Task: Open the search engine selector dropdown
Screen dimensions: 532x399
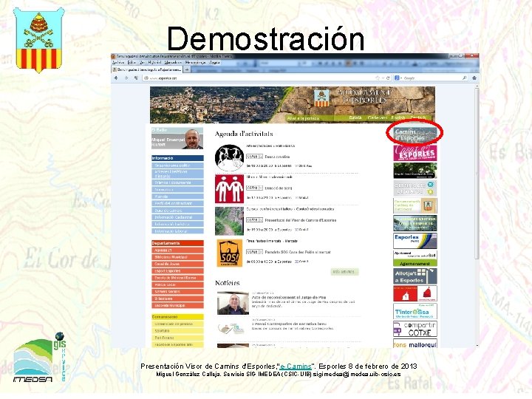Action: coord(398,78)
